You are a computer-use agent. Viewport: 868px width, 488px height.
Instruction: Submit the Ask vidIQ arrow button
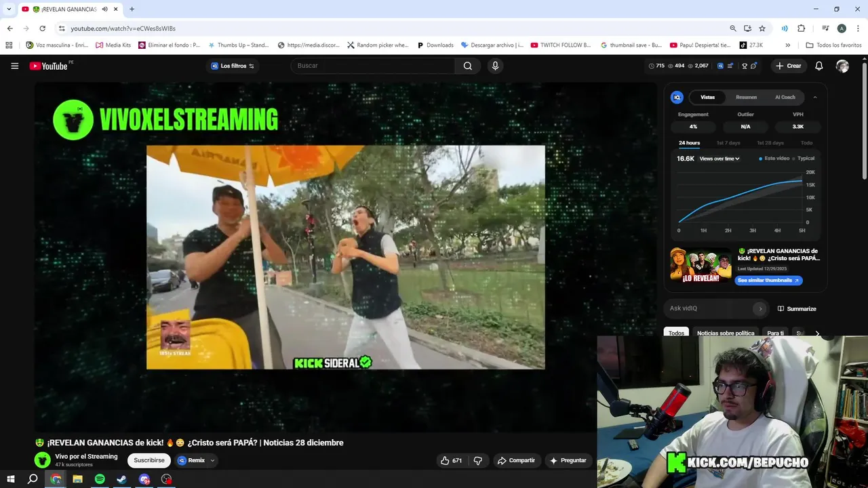click(x=760, y=308)
